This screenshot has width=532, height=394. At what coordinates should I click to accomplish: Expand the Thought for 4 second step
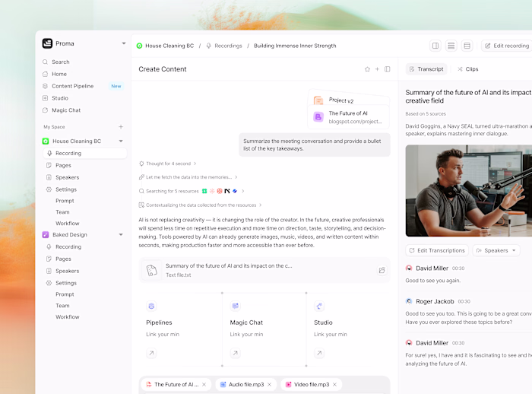tap(168, 164)
